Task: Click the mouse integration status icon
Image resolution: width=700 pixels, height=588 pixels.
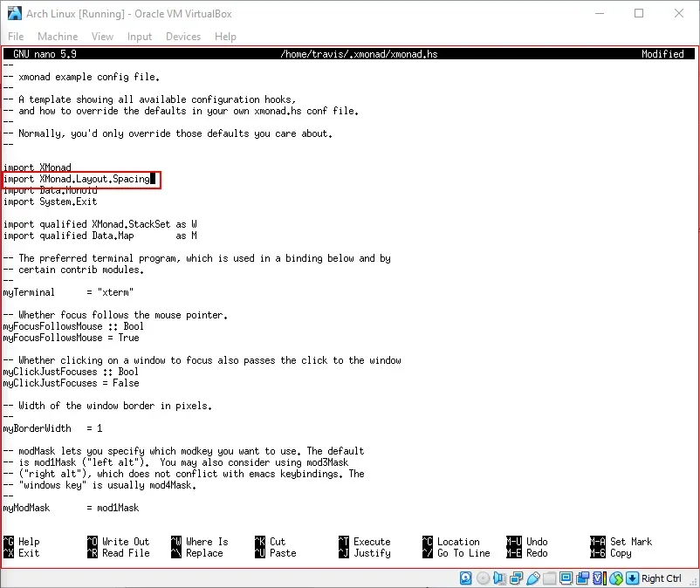Action: (x=615, y=578)
